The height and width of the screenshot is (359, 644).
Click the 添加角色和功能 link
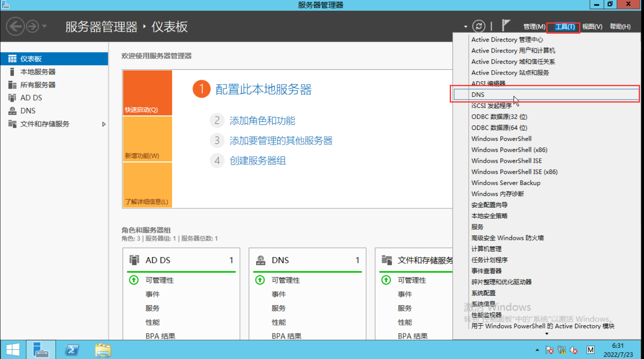coord(262,121)
